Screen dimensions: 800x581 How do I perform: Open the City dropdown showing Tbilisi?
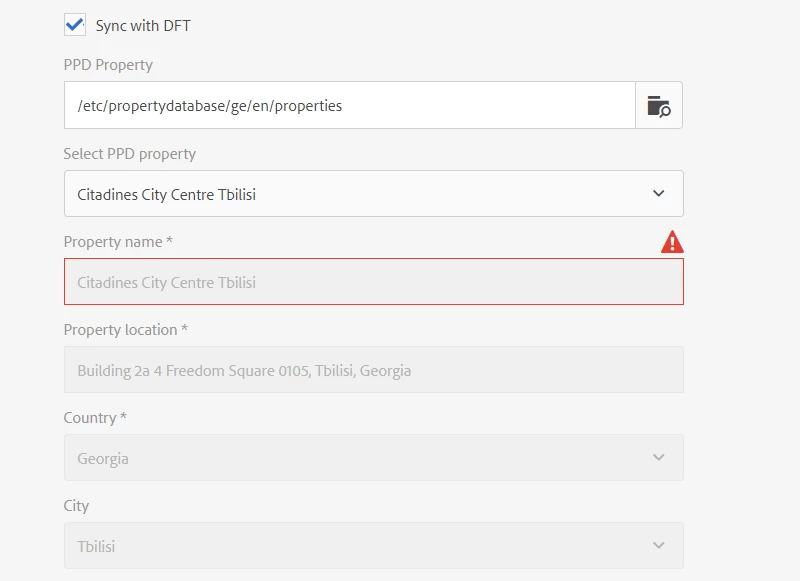tap(373, 545)
